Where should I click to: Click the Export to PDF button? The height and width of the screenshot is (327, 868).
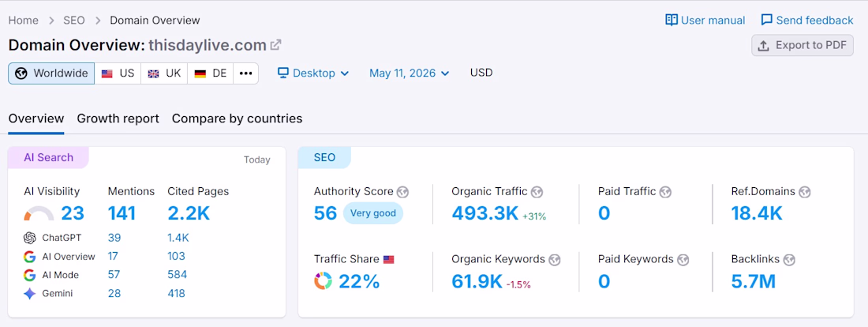coord(803,46)
